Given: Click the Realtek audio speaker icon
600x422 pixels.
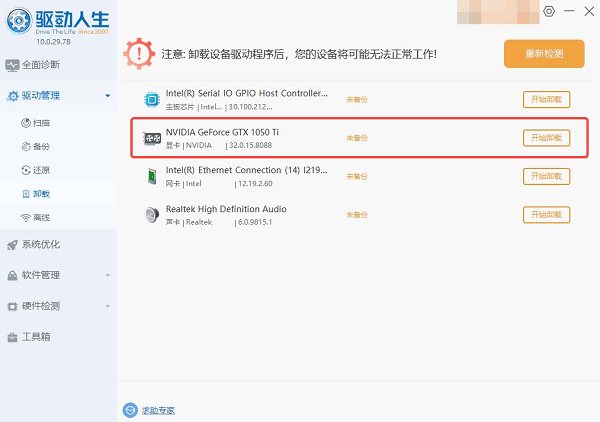Looking at the screenshot, I should (x=151, y=214).
